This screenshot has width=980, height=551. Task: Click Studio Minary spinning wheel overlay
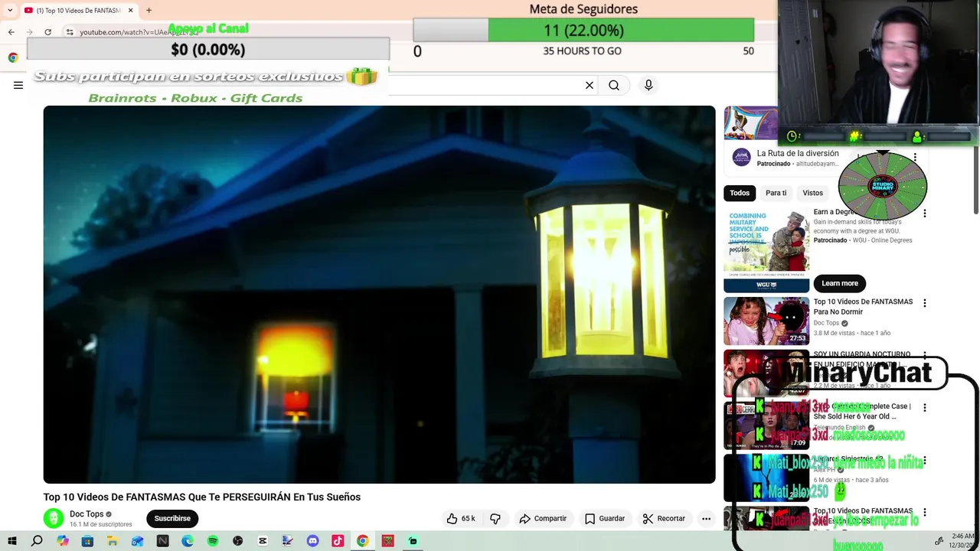pos(883,186)
